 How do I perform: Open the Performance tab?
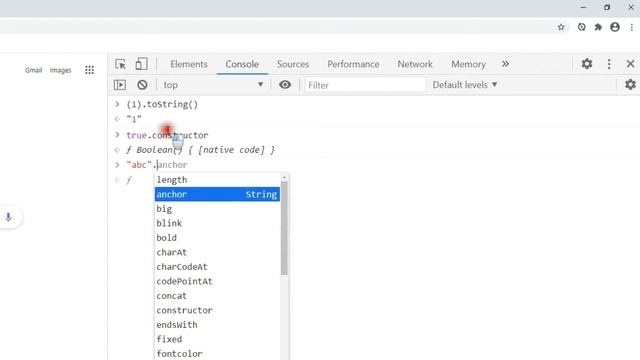(353, 64)
